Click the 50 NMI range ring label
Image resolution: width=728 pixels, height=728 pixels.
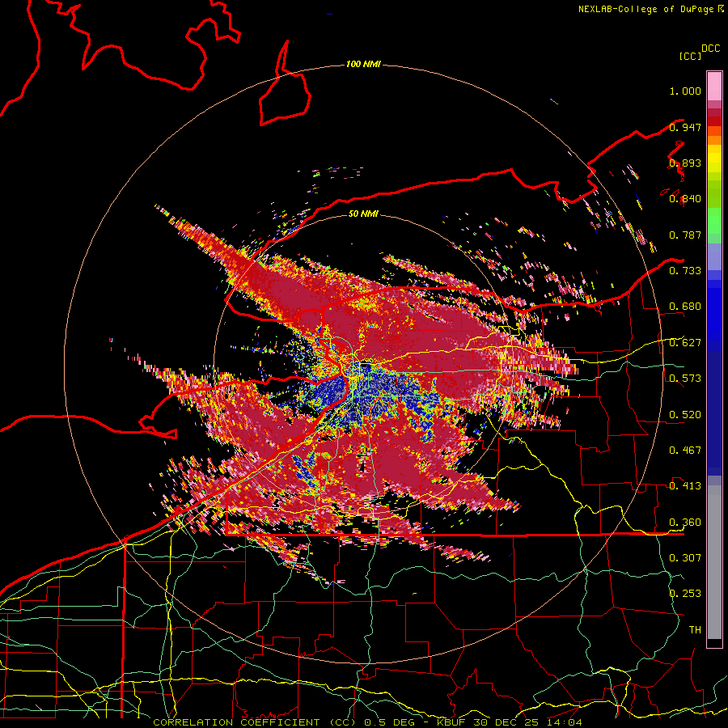click(x=363, y=214)
